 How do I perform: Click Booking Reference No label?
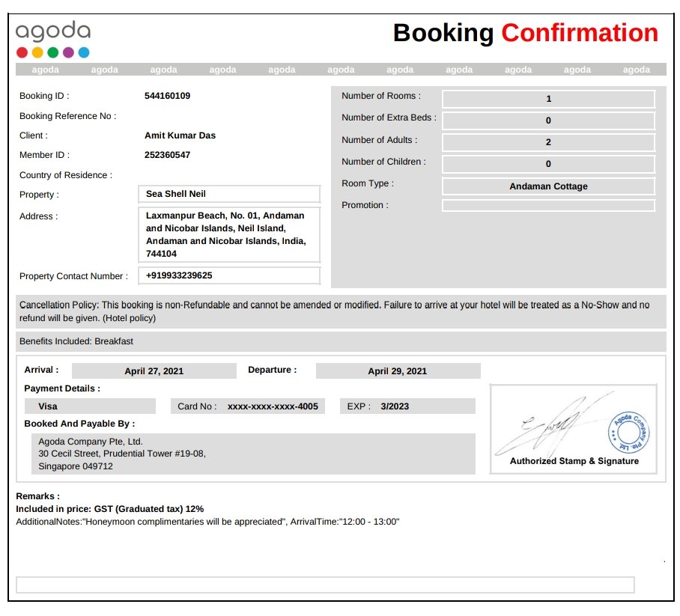(x=67, y=116)
